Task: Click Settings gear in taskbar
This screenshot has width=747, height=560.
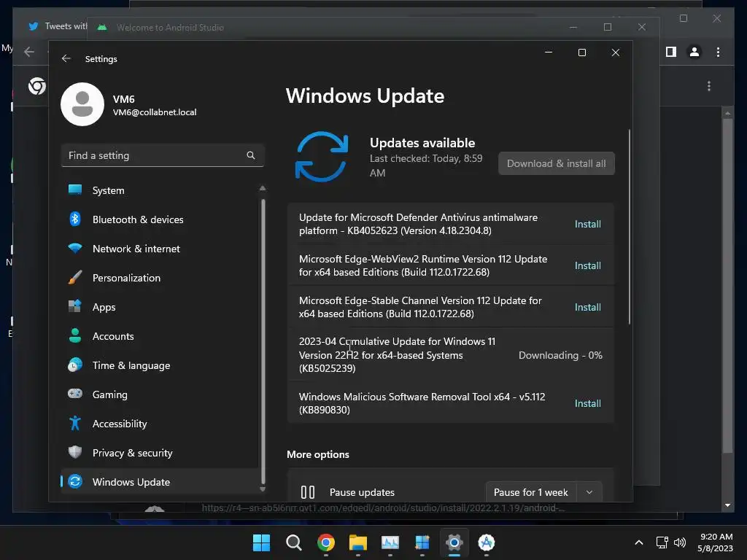Action: tap(454, 542)
